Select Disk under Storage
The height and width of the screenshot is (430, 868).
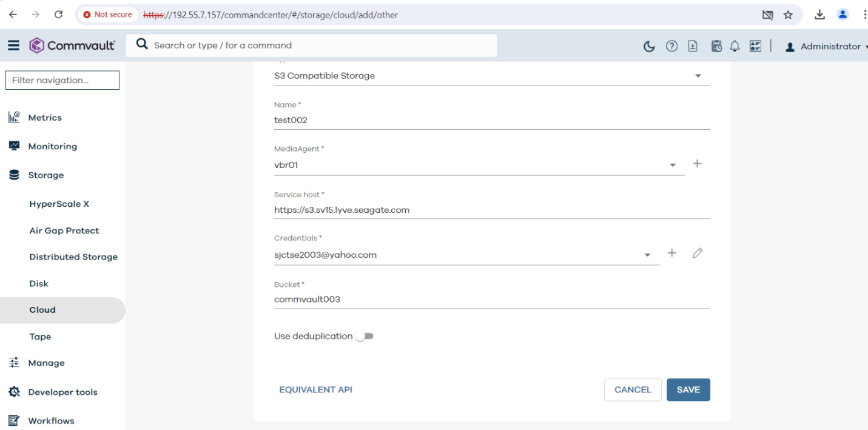pyautogui.click(x=39, y=283)
